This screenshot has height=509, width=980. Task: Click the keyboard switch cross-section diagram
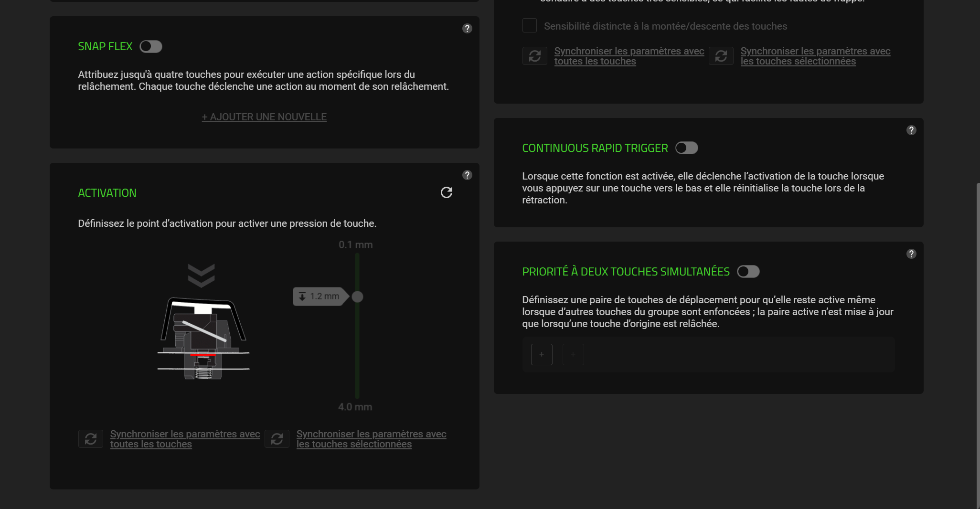click(x=203, y=339)
